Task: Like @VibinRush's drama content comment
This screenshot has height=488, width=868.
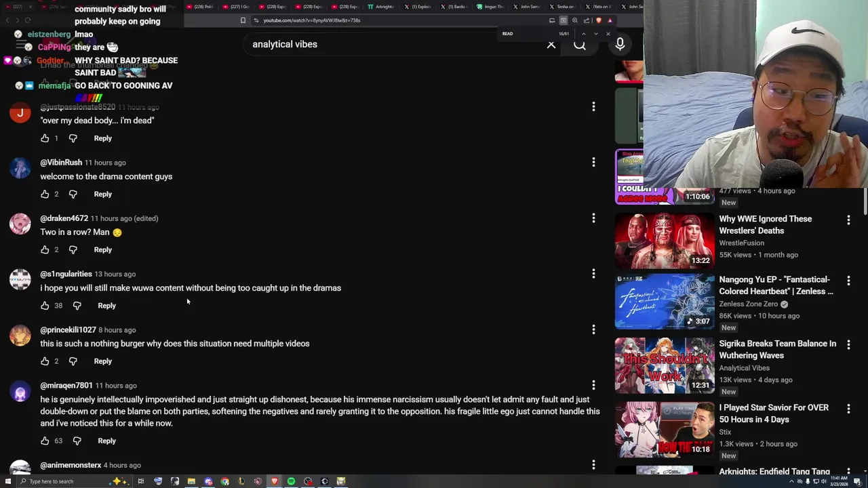Action: (45, 194)
